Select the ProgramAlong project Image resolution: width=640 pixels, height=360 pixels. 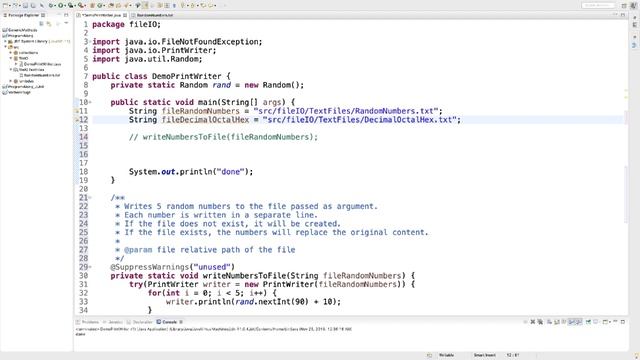(18, 36)
